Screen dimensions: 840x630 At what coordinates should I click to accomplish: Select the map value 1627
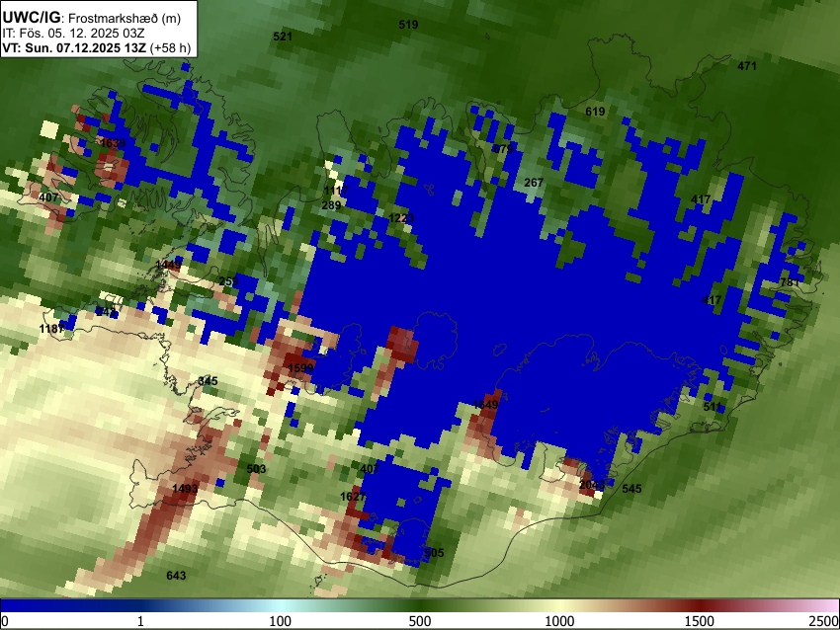(x=353, y=496)
